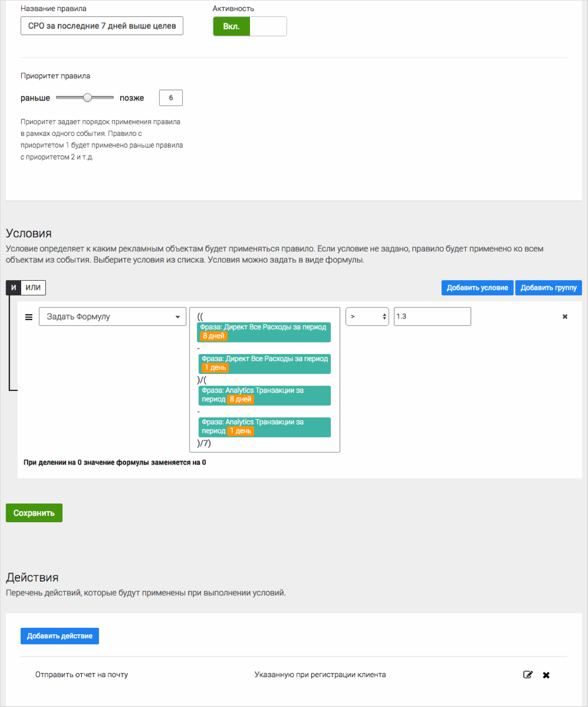
Task: Select first Директ Все Расходы 8 дней token
Action: pos(264,332)
